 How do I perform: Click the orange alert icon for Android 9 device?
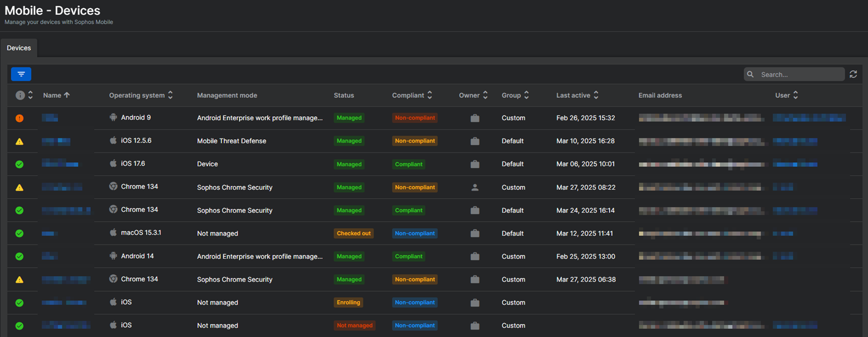tap(20, 118)
